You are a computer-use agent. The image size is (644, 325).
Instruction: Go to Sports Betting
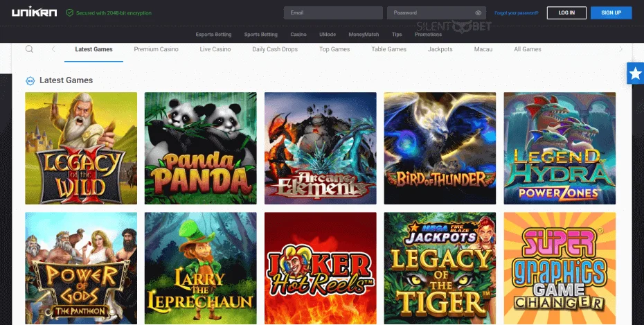click(x=261, y=35)
